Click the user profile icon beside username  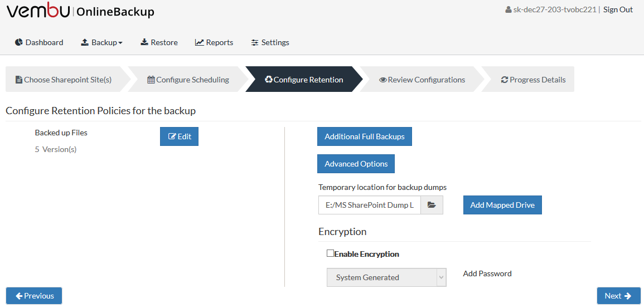click(509, 10)
